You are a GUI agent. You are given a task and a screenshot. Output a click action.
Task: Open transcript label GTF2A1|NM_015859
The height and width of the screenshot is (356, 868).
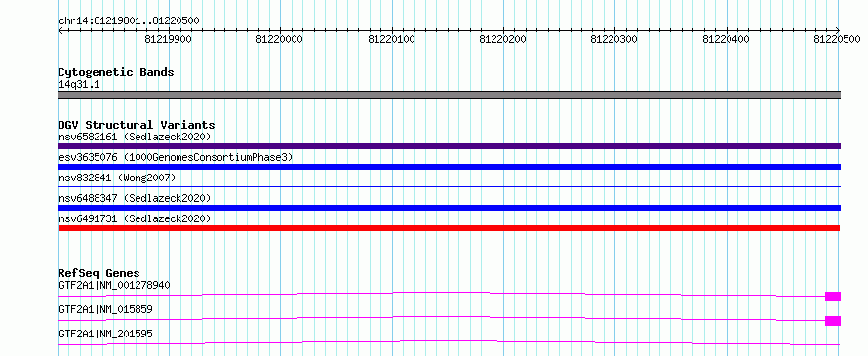tap(105, 309)
